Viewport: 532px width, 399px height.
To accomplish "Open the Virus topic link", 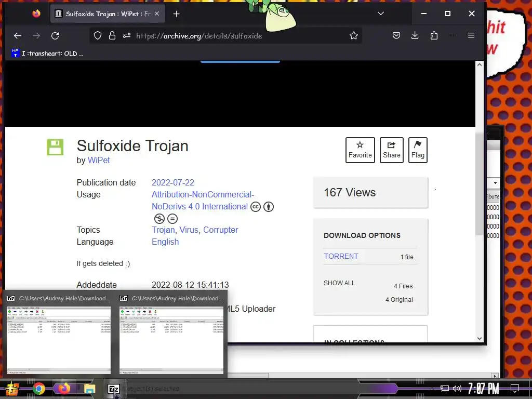I will click(x=189, y=230).
